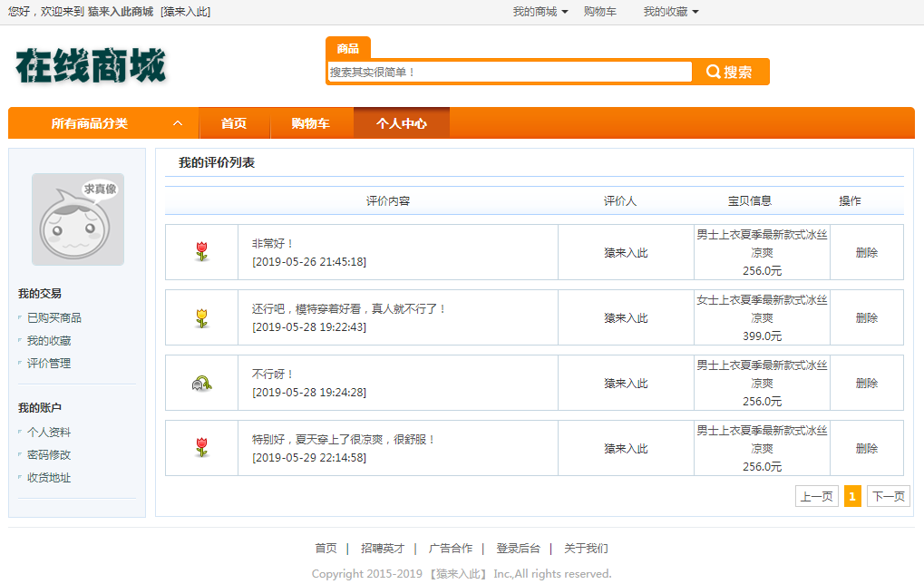Open 收货地址 in the sidebar

pyautogui.click(x=49, y=477)
